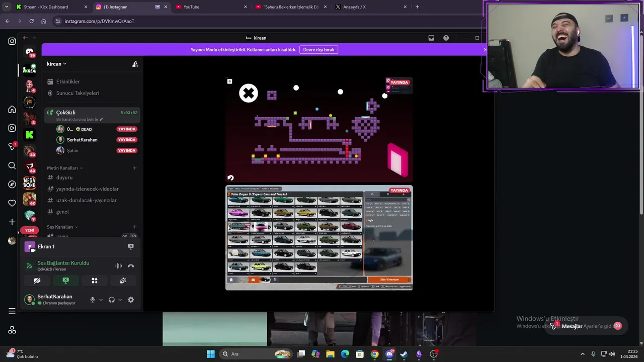Open taskbar volume icon
Viewport: 644px width, 362px height.
(612, 354)
